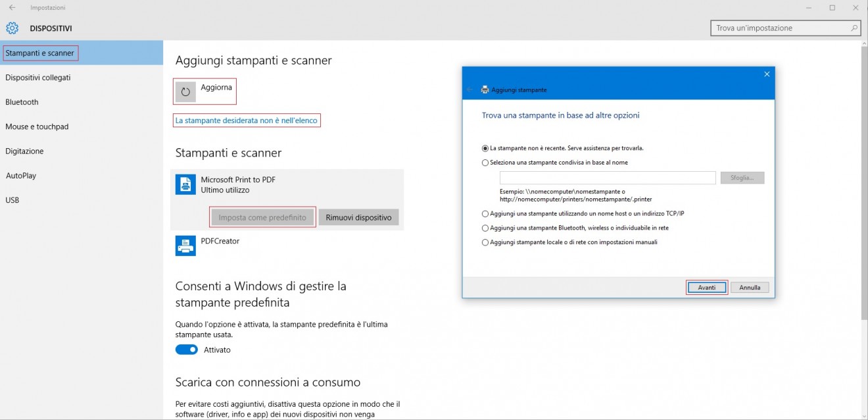Screen dimensions: 868x420
Task: Click back arrow in Aggiungi stampante dialog
Action: tap(470, 90)
